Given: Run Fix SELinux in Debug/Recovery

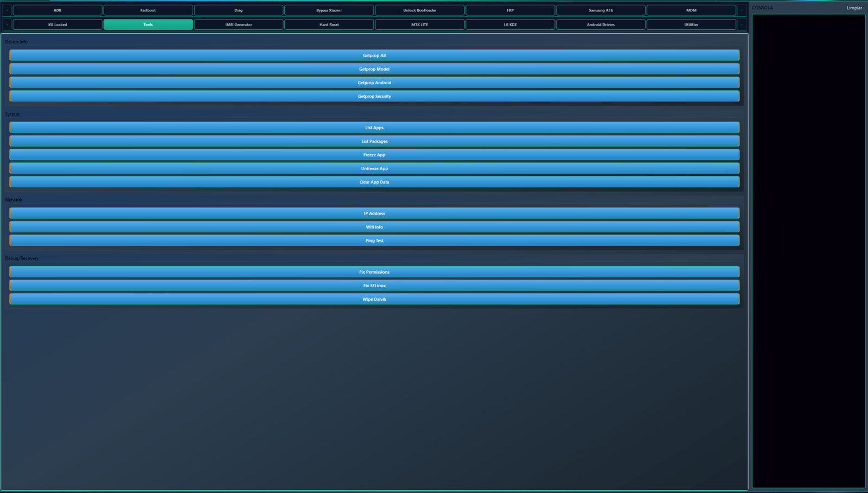Looking at the screenshot, I should tap(374, 286).
